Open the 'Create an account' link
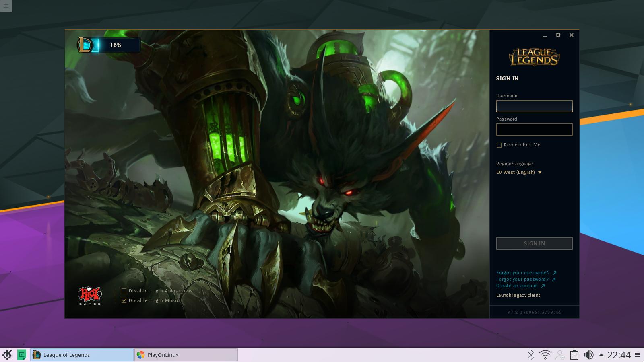644x362 pixels. pos(520,286)
